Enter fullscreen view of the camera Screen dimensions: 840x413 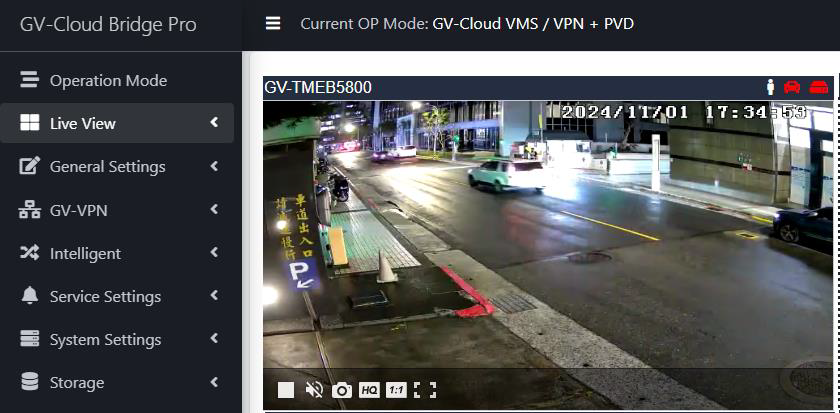[x=424, y=390]
